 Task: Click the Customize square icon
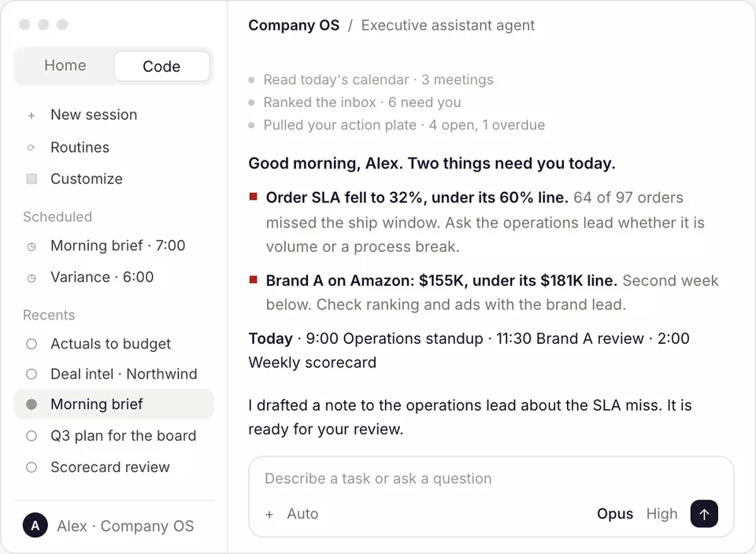(x=31, y=179)
